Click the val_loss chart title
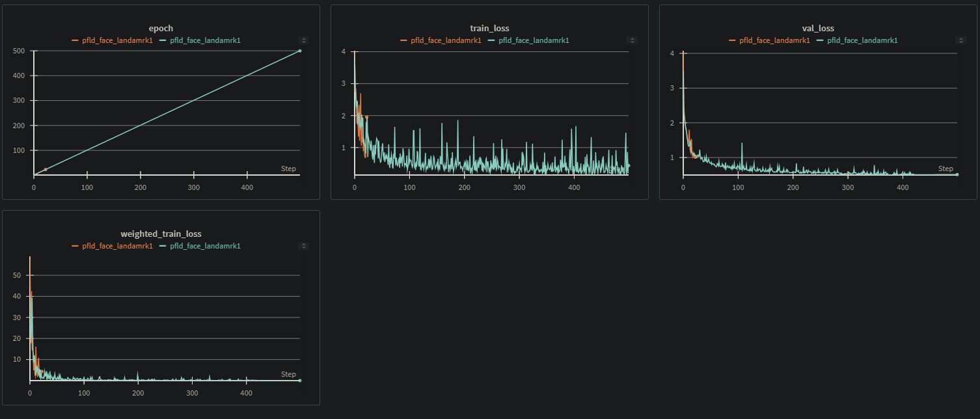Image resolution: width=980 pixels, height=419 pixels. coord(818,29)
